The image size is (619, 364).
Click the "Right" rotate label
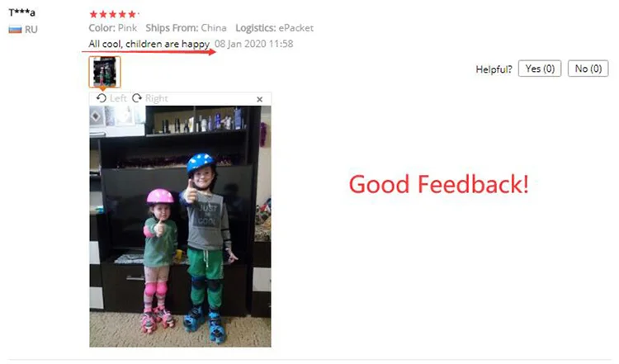click(156, 98)
